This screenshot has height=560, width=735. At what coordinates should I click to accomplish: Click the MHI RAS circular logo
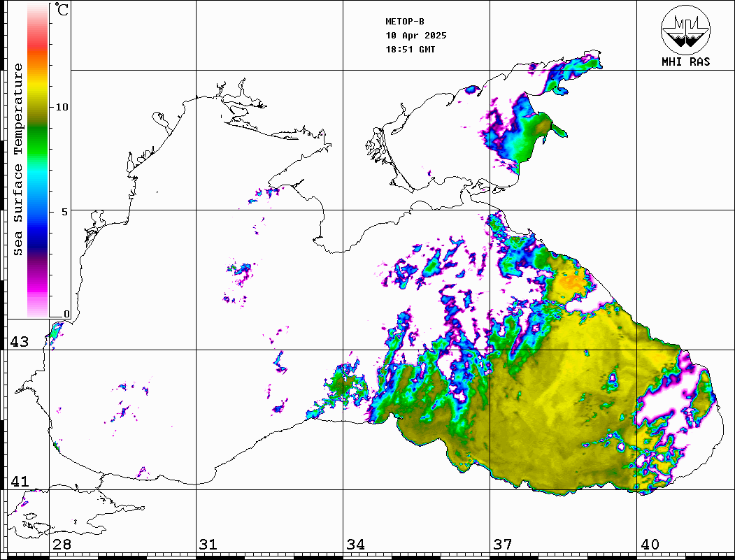tap(686, 30)
